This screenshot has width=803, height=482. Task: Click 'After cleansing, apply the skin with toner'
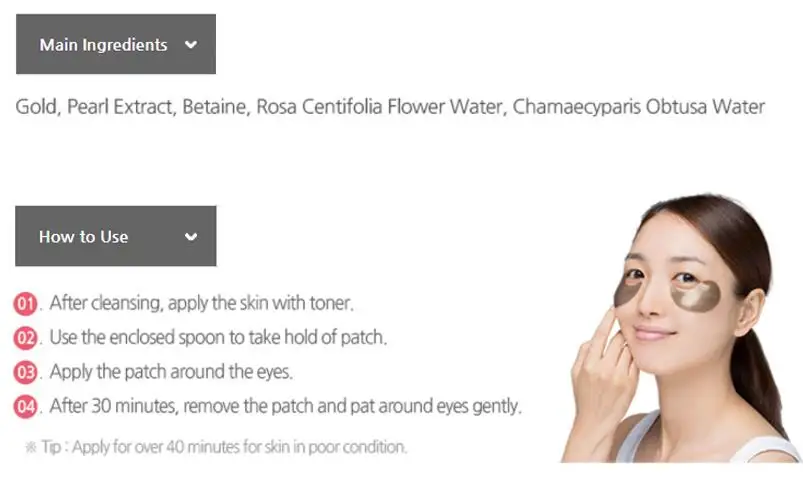201,303
